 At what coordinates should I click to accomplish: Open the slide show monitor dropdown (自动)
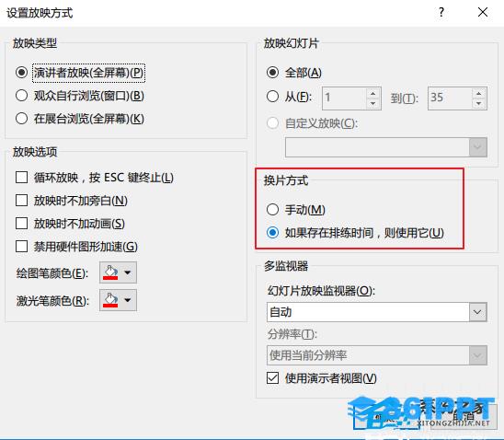[x=377, y=312]
